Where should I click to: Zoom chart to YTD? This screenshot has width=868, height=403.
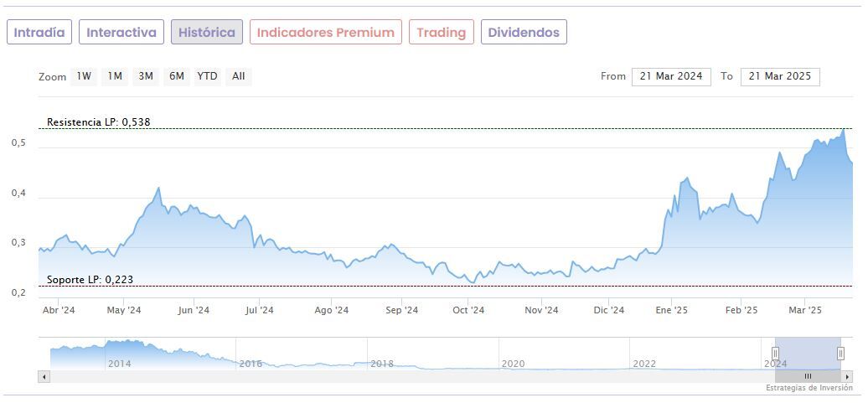(x=207, y=76)
